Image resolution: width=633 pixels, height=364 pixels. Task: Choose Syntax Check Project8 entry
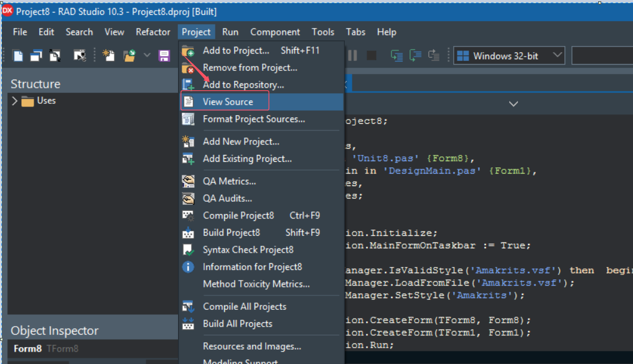[261, 250]
